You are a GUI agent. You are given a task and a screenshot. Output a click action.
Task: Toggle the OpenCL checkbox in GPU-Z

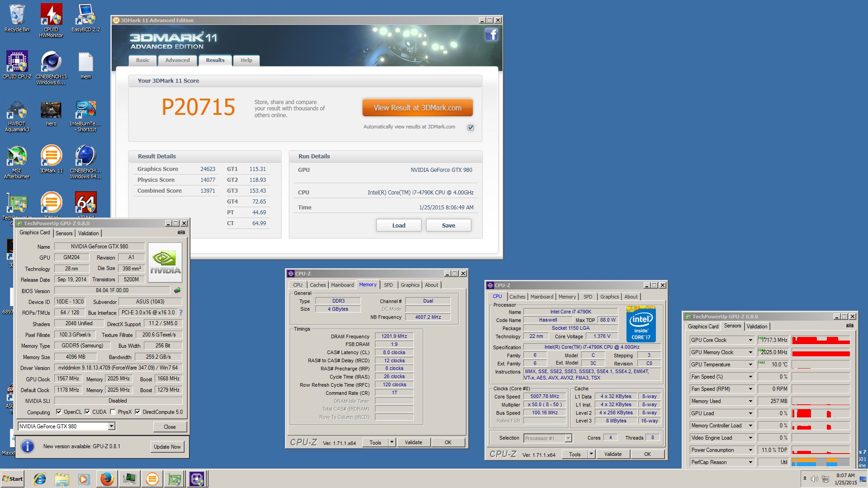59,412
